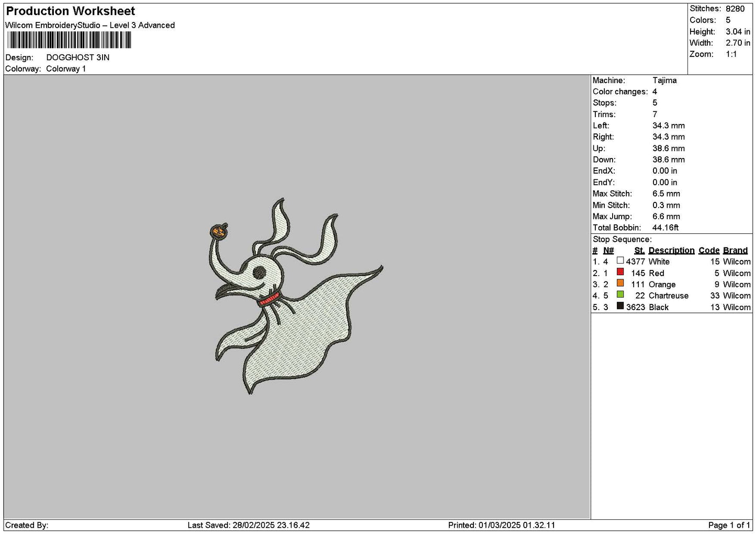756x534 pixels.
Task: Click the Black thread color swatch
Action: tap(620, 306)
